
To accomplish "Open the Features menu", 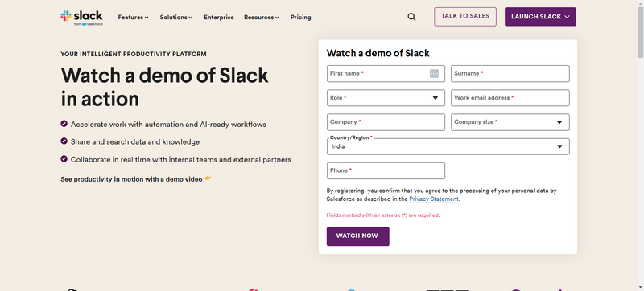I will pos(133,17).
